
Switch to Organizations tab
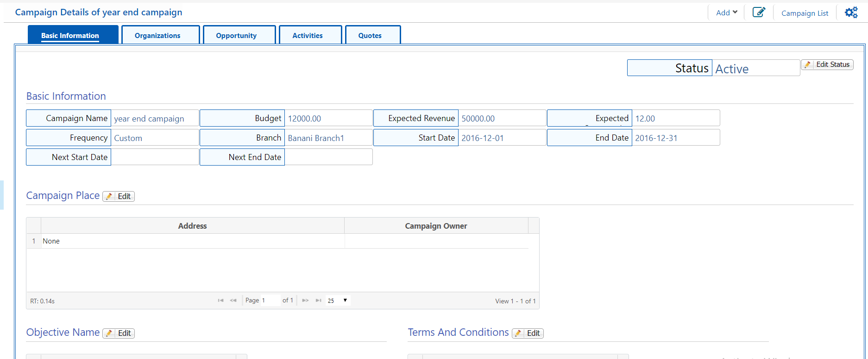[x=160, y=35]
